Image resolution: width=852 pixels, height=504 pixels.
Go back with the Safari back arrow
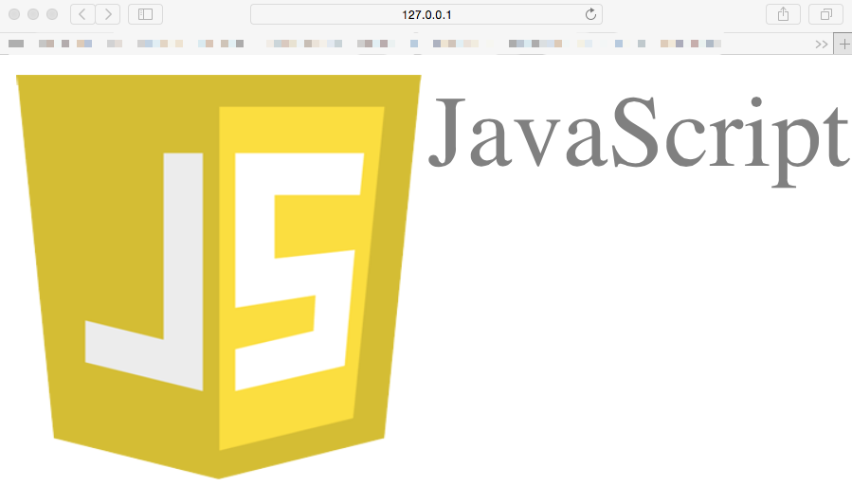(x=82, y=14)
